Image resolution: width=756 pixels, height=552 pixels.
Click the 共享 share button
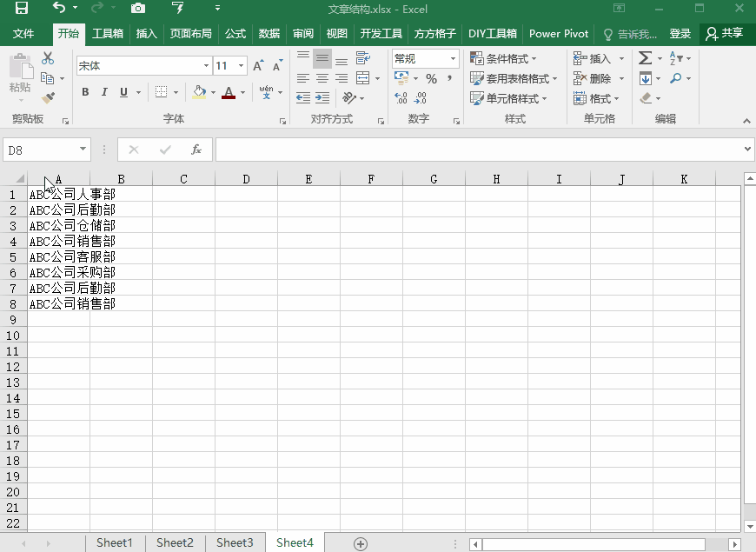(726, 34)
